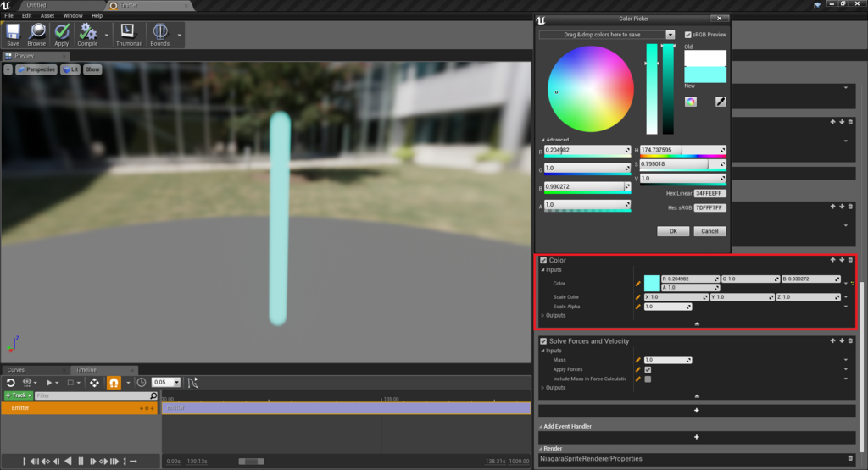Click the curve editor icon in Timeline toolbar
This screenshot has width=868, height=470.
coord(192,383)
